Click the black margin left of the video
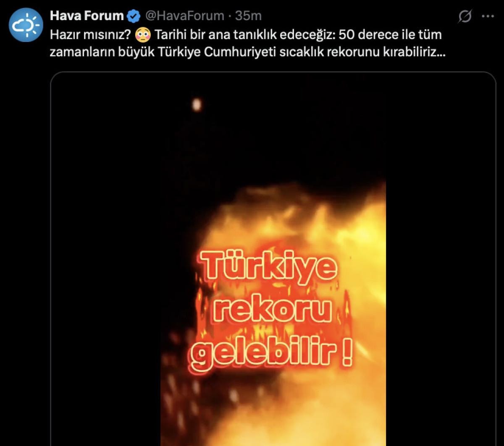The image size is (504, 446). pyautogui.click(x=106, y=259)
